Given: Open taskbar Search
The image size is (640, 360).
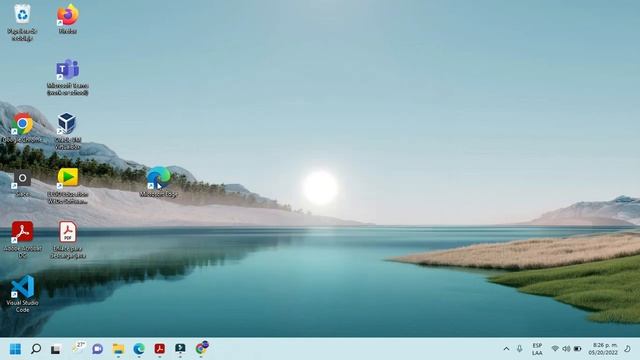Looking at the screenshot, I should (x=36, y=349).
